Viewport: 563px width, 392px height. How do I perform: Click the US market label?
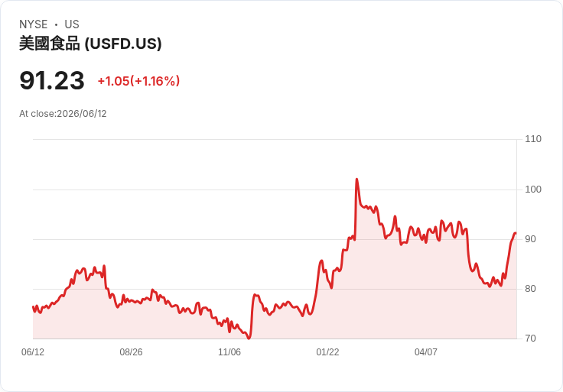(72, 24)
